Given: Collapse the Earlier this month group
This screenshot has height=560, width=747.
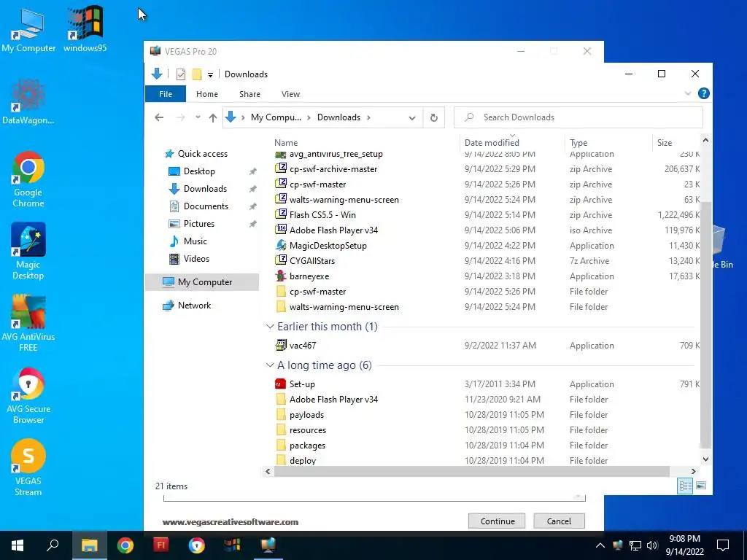Looking at the screenshot, I should [270, 327].
